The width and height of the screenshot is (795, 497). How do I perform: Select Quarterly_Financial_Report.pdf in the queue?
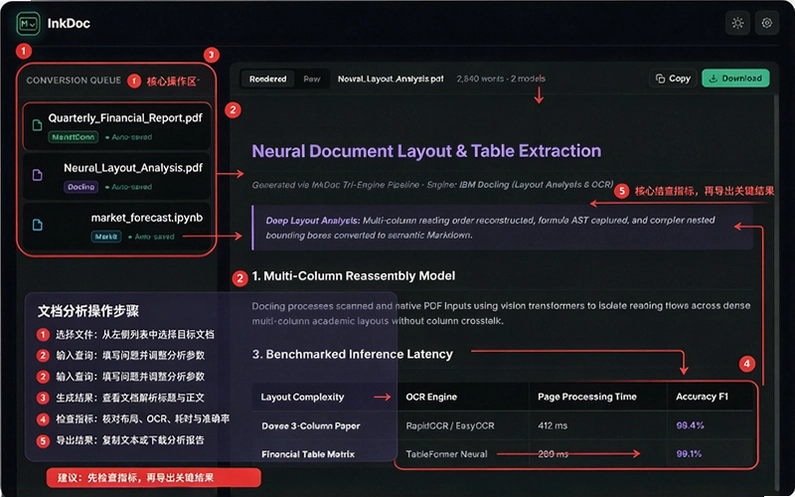point(117,126)
